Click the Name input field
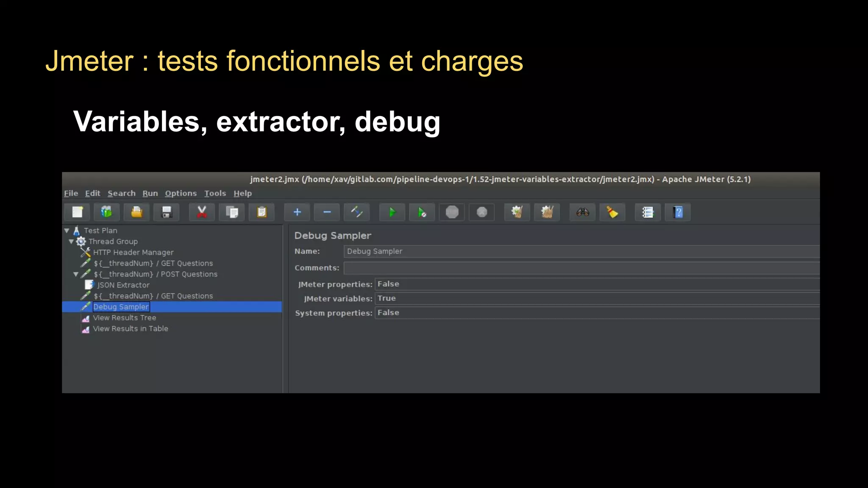Screen dimensions: 868x488 581,252
